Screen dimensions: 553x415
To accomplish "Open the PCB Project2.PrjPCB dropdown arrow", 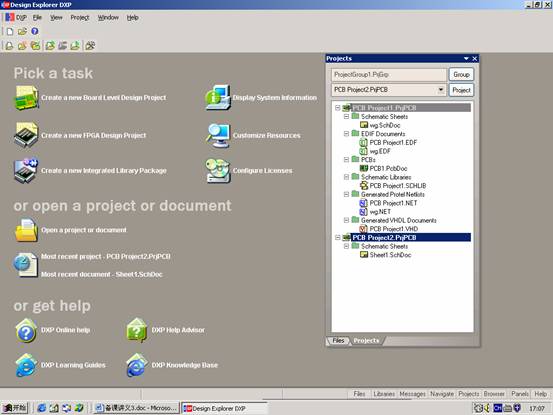I will (x=441, y=90).
